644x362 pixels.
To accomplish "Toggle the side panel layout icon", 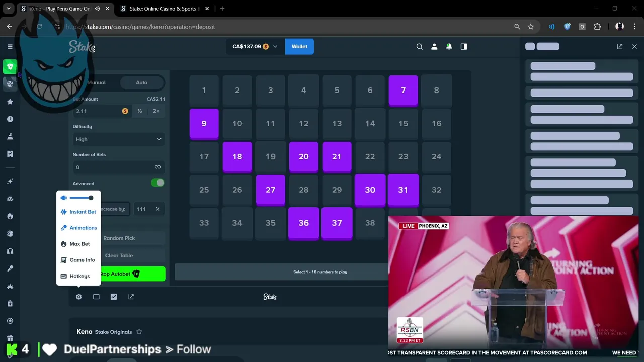I will (464, 46).
